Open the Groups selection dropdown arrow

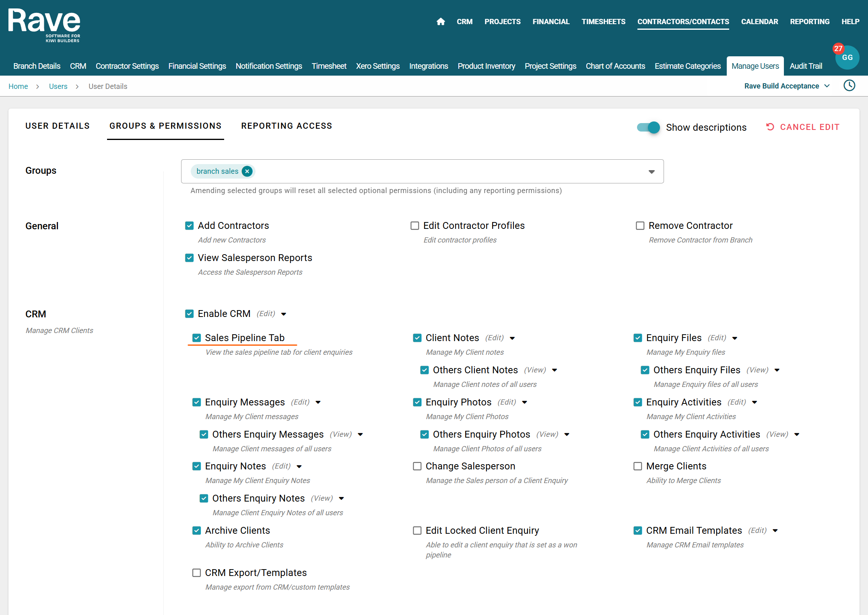652,172
